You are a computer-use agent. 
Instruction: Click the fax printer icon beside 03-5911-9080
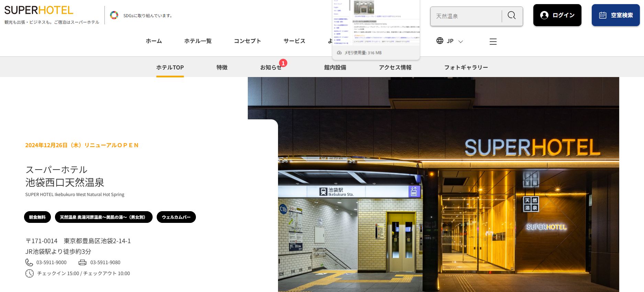click(82, 262)
